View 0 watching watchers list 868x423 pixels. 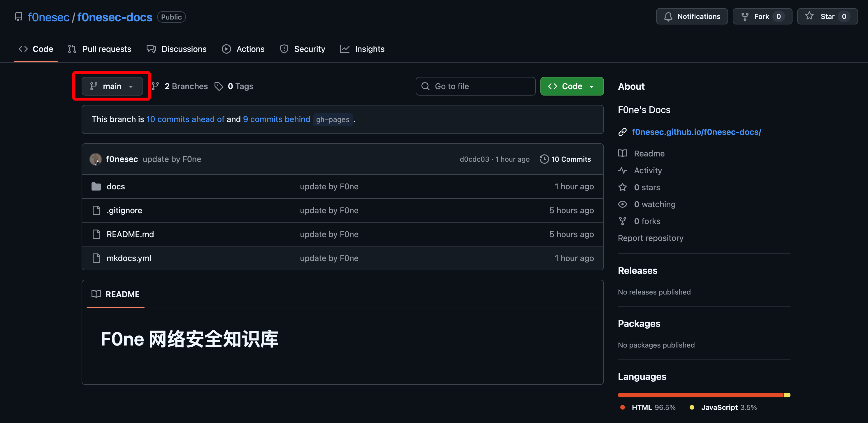tap(654, 205)
